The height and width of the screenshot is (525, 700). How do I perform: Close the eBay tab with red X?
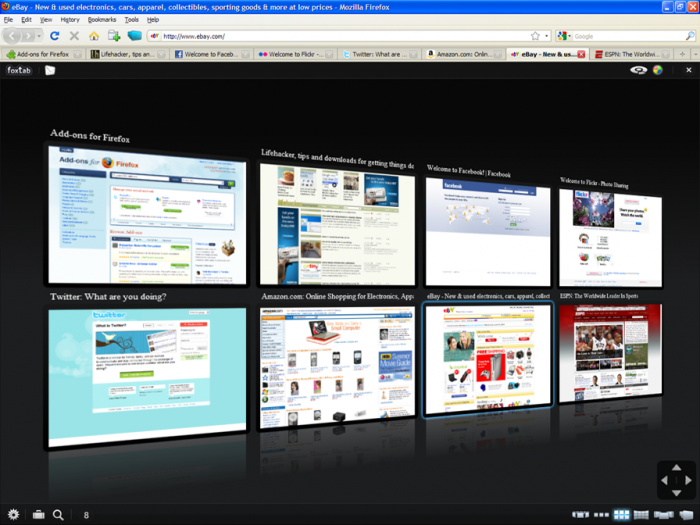pos(581,54)
